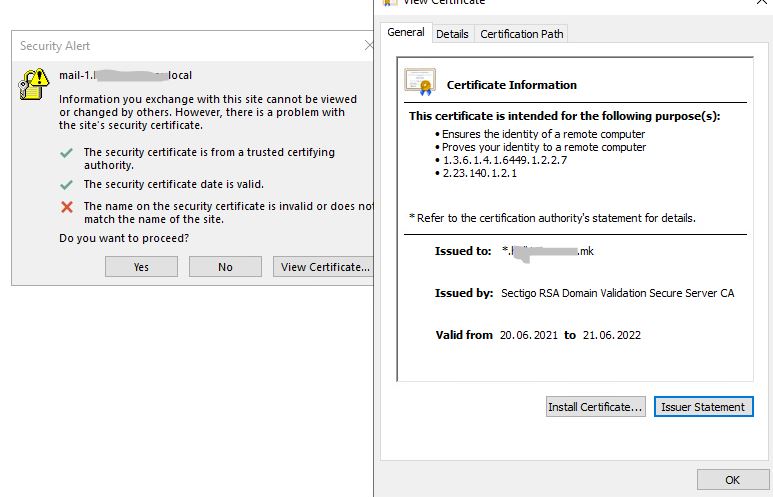Click the green check beside certificate date valid
Image resolution: width=773 pixels, height=497 pixels.
pos(67,185)
